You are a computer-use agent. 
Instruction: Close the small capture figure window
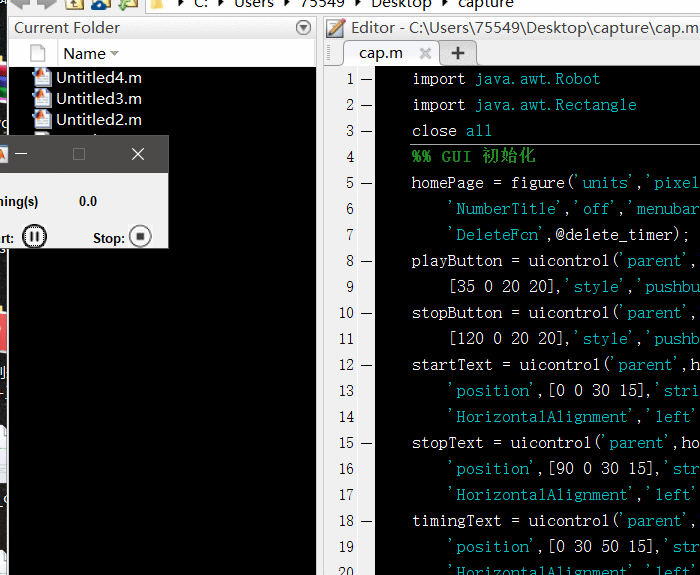pyautogui.click(x=138, y=154)
